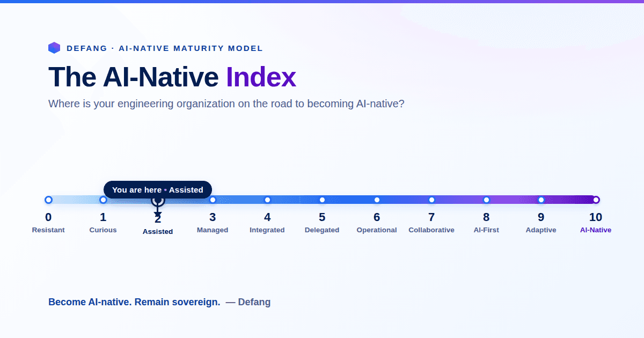This screenshot has width=644, height=338.
Task: Select the level 8 dot on the timeline
Action: (486, 200)
